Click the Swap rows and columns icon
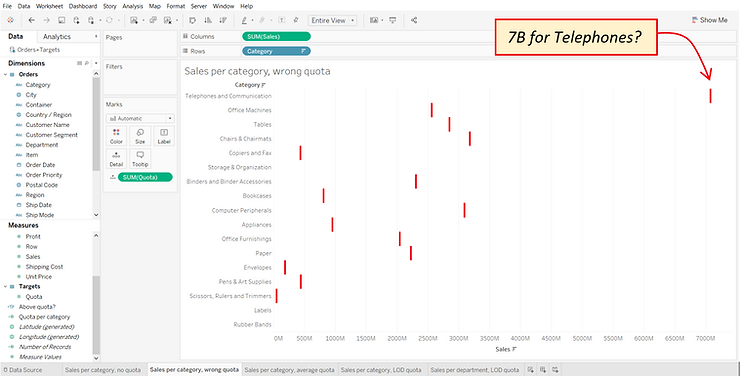740x376 pixels. 193,20
